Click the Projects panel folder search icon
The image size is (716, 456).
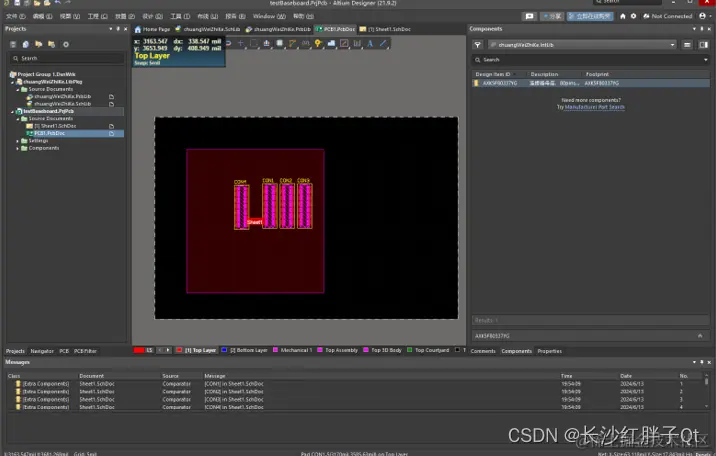pos(52,44)
